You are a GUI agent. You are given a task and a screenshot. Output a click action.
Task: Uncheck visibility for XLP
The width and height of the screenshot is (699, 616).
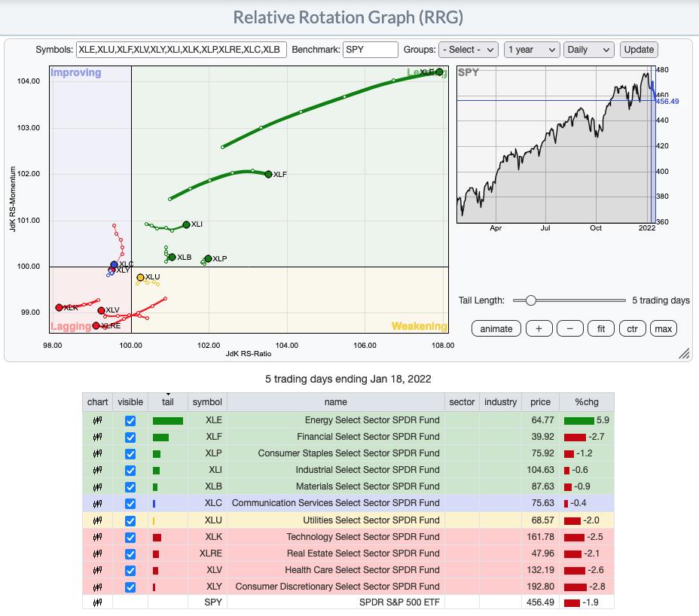(130, 454)
